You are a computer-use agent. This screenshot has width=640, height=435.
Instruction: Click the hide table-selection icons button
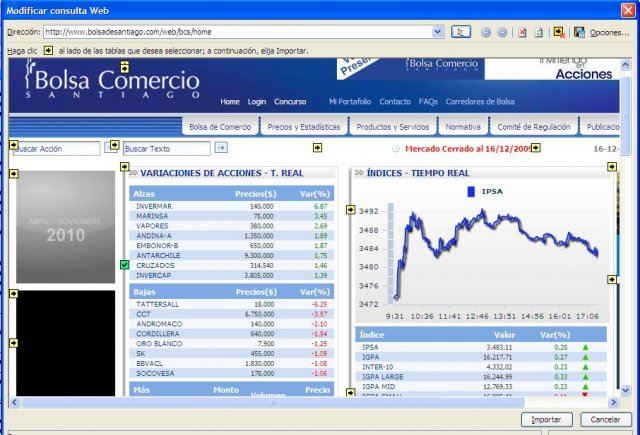tap(559, 32)
